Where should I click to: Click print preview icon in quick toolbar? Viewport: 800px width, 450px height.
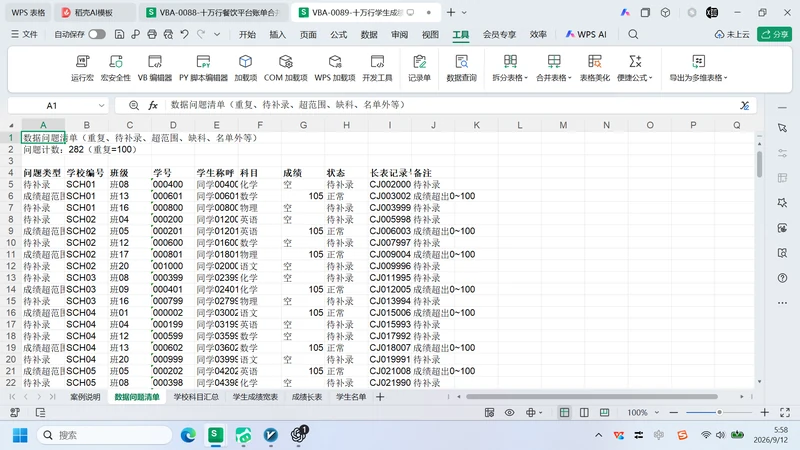168,34
